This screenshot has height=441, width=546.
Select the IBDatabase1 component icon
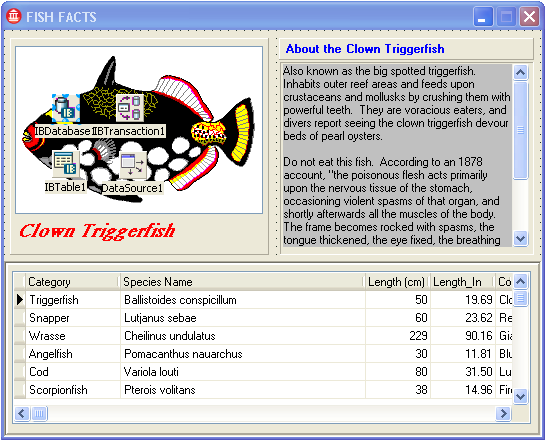66,109
